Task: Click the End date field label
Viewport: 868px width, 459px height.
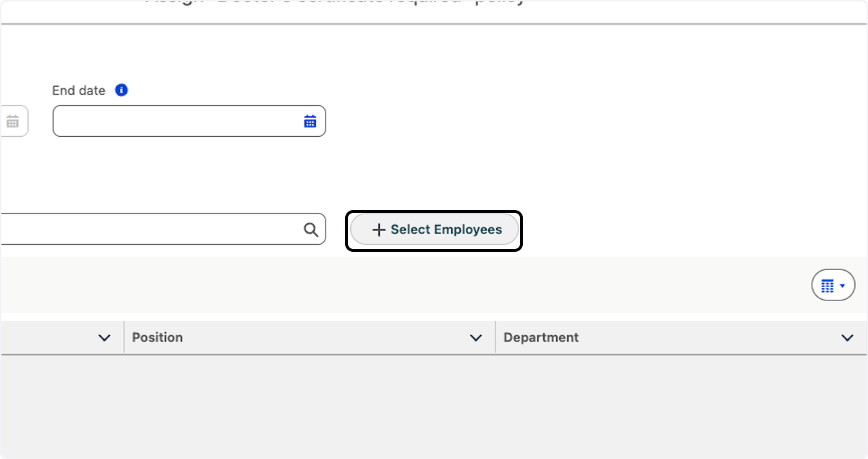Action: (79, 90)
